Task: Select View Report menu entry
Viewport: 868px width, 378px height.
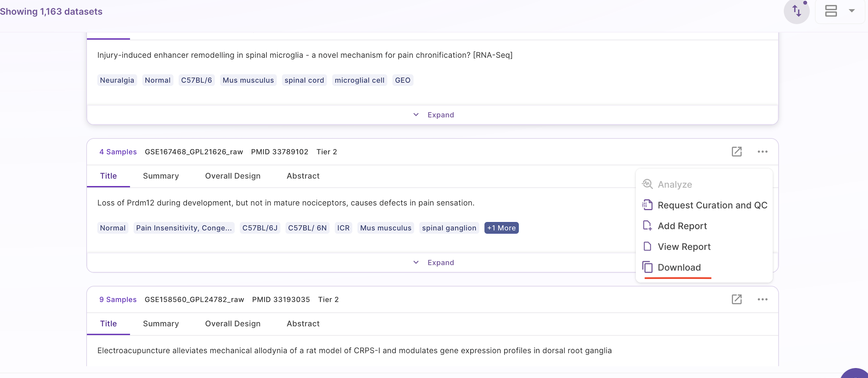Action: (x=677, y=247)
